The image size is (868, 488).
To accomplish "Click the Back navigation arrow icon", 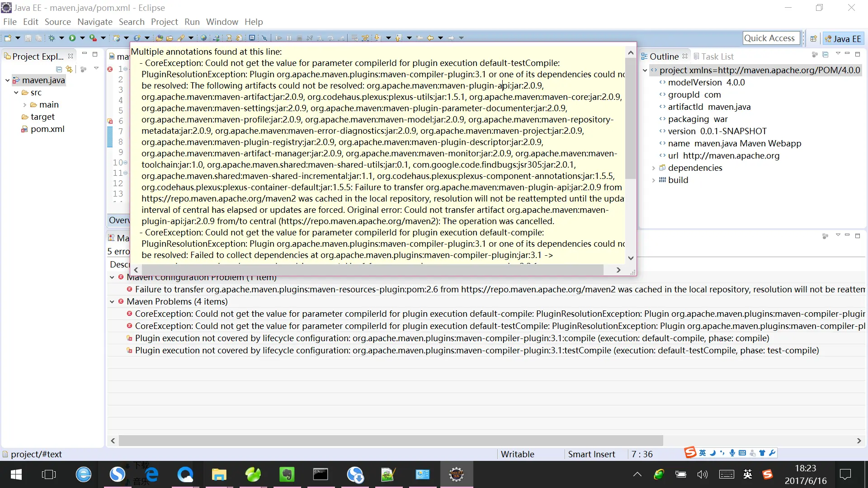I will coord(430,38).
